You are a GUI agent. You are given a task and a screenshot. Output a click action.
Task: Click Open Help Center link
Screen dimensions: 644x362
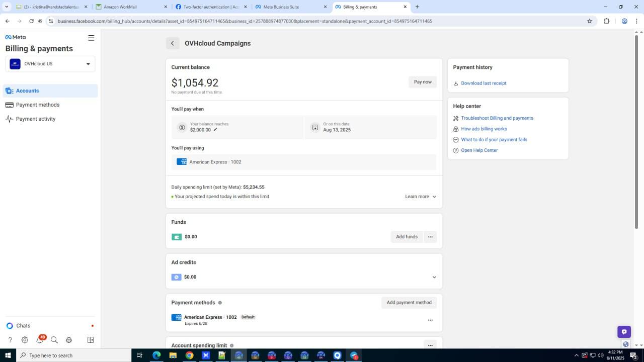pyautogui.click(x=479, y=150)
